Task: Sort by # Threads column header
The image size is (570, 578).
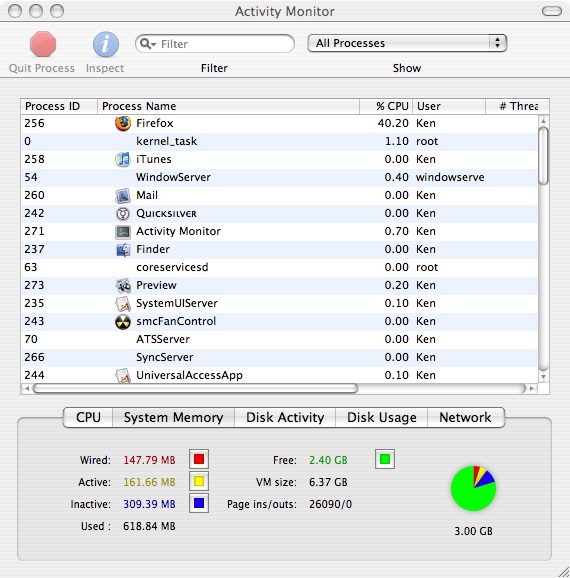Action: 517,106
